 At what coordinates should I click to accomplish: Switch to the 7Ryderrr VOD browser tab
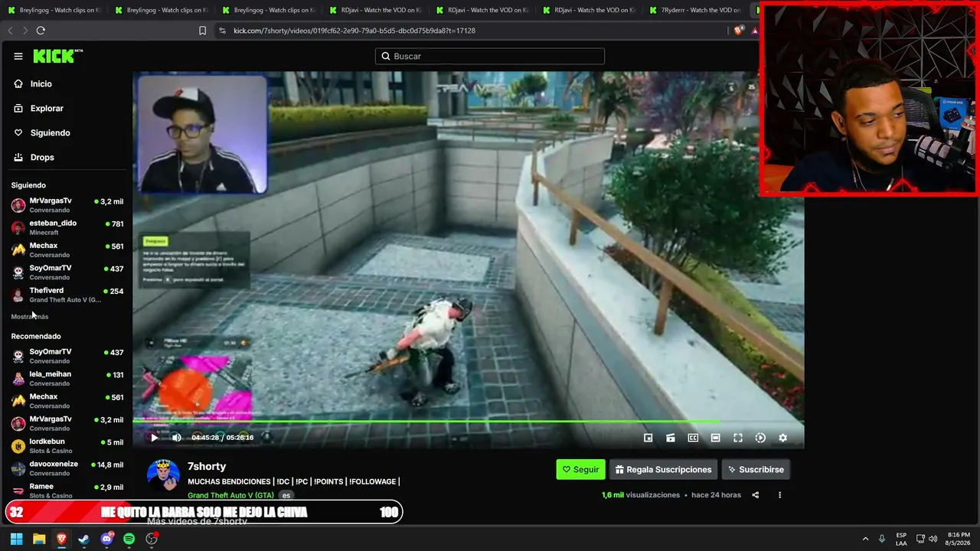(x=694, y=10)
